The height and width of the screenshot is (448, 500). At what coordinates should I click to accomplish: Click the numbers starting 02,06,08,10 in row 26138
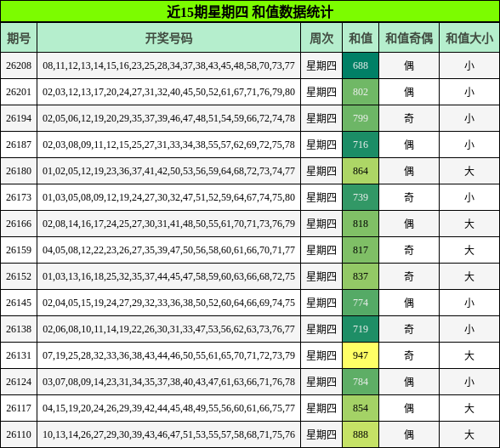pos(168,329)
